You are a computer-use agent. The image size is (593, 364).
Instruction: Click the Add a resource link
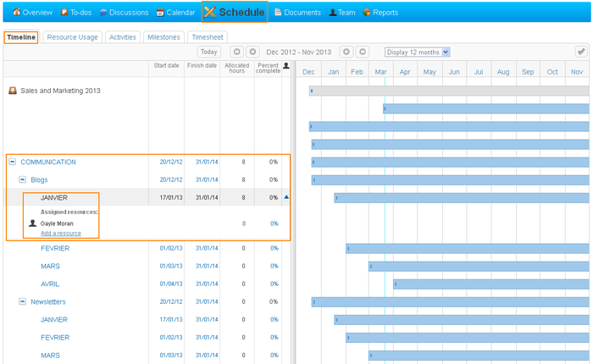click(61, 234)
